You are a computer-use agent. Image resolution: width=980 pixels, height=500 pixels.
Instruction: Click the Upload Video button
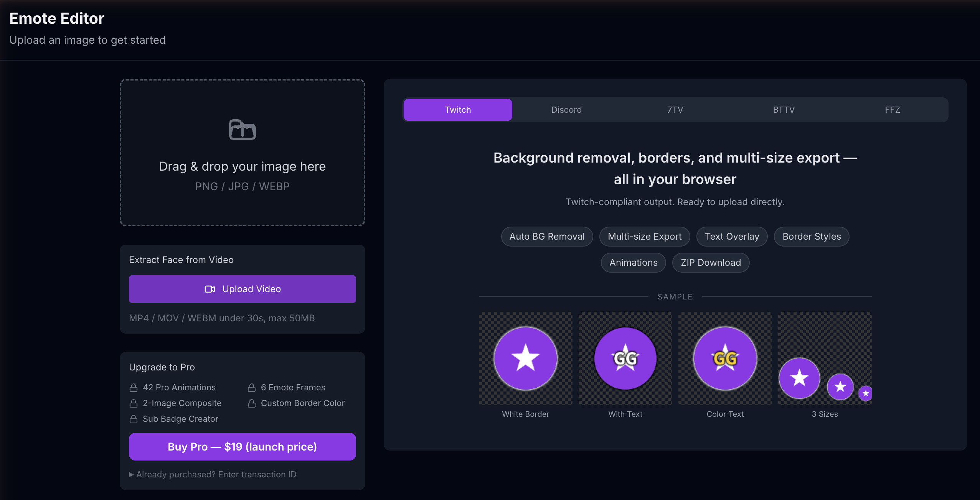[x=242, y=289]
